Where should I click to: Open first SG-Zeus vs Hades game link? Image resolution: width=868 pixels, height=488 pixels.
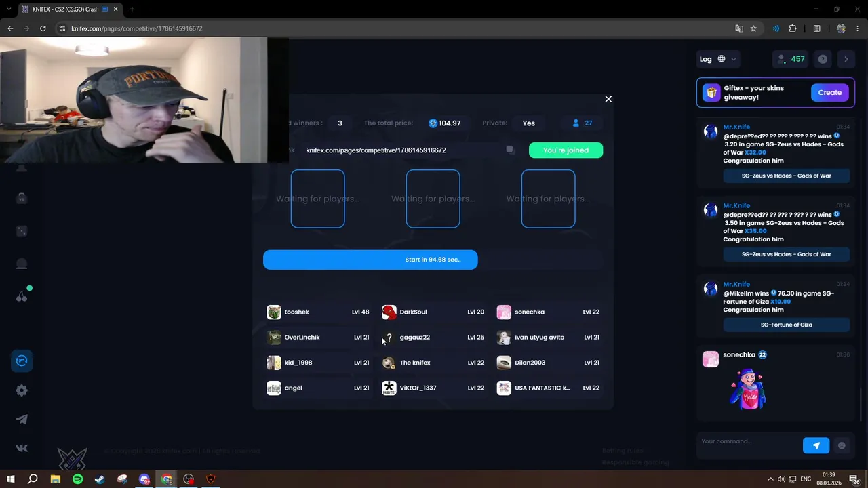(786, 176)
